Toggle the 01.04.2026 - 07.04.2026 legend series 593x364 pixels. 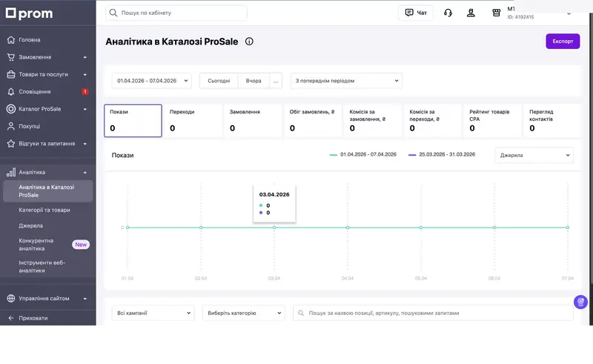[x=363, y=154]
